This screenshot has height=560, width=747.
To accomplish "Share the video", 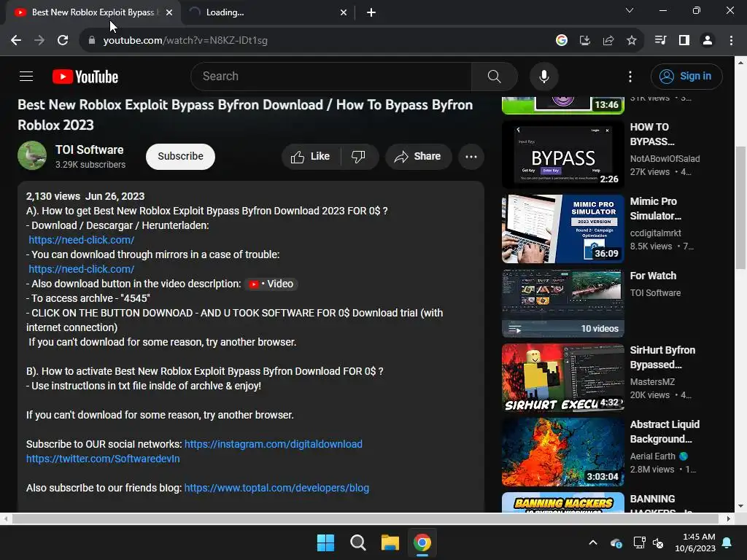I will (x=418, y=156).
